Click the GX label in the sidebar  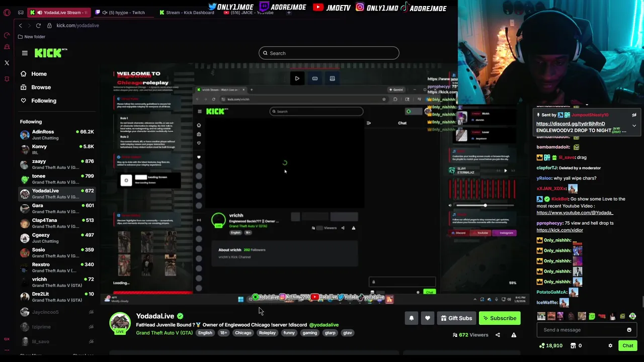pos(7,339)
